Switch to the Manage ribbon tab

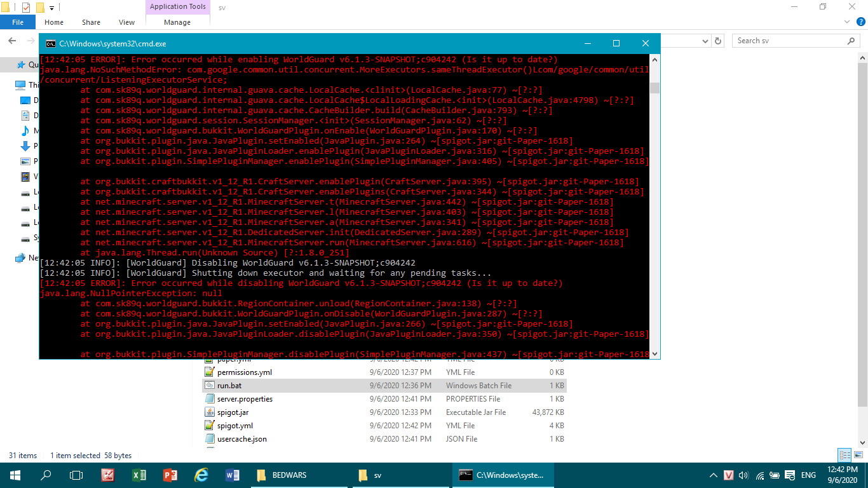pos(177,22)
